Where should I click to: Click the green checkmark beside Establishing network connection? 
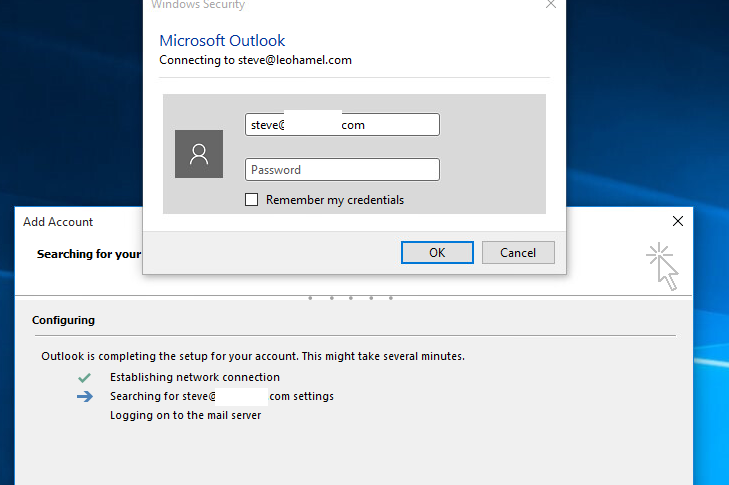(x=85, y=377)
